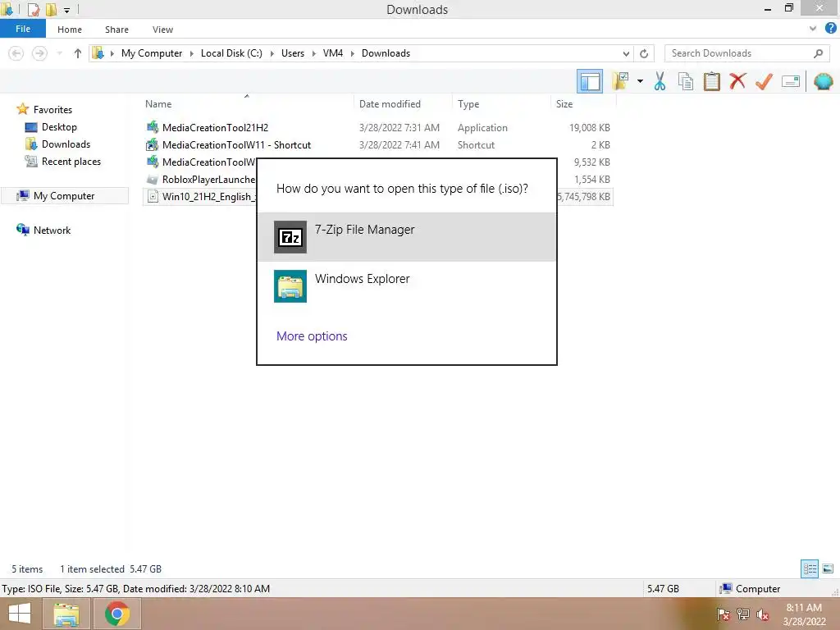
Task: Switch to the Home ribbon tab
Action: [70, 30]
